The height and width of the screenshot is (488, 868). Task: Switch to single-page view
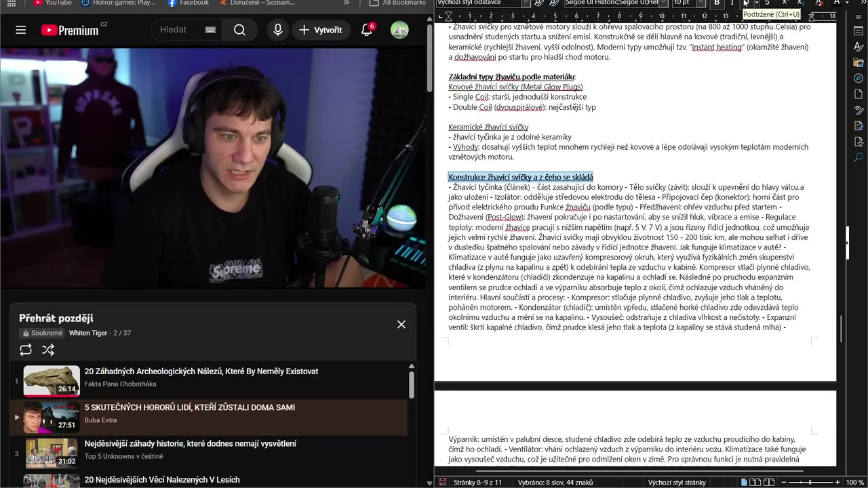coord(744,483)
